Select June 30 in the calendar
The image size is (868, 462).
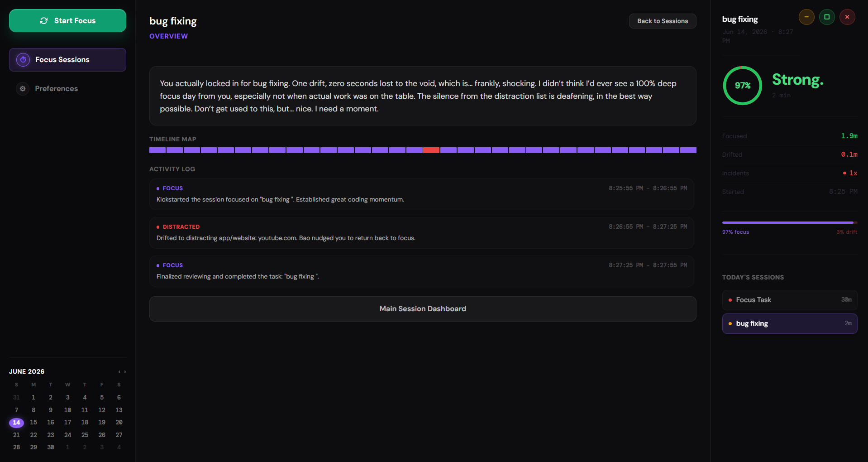tap(51, 447)
